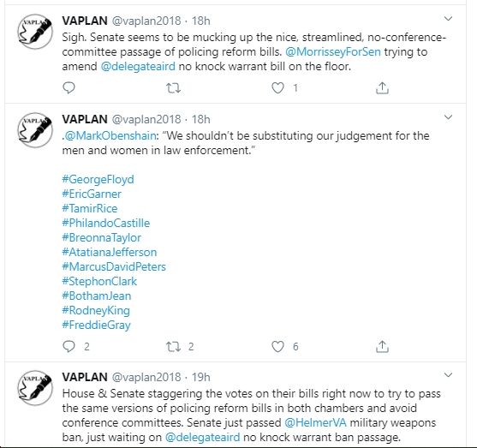
Task: Open the chevron menu on the 19h tweet
Action: coord(448,375)
